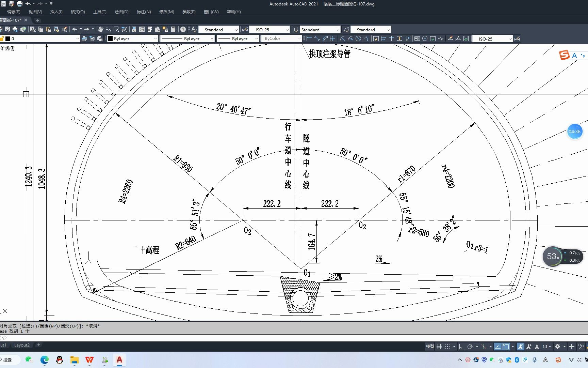This screenshot has width=588, height=368.
Task: Select the Diameter dimension tool
Action: tap(358, 39)
